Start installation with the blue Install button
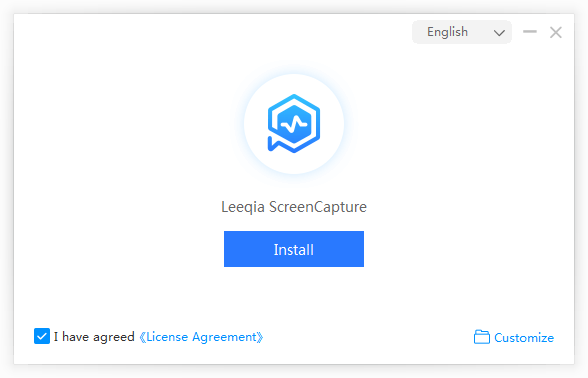Image resolution: width=588 pixels, height=378 pixels. [x=294, y=249]
